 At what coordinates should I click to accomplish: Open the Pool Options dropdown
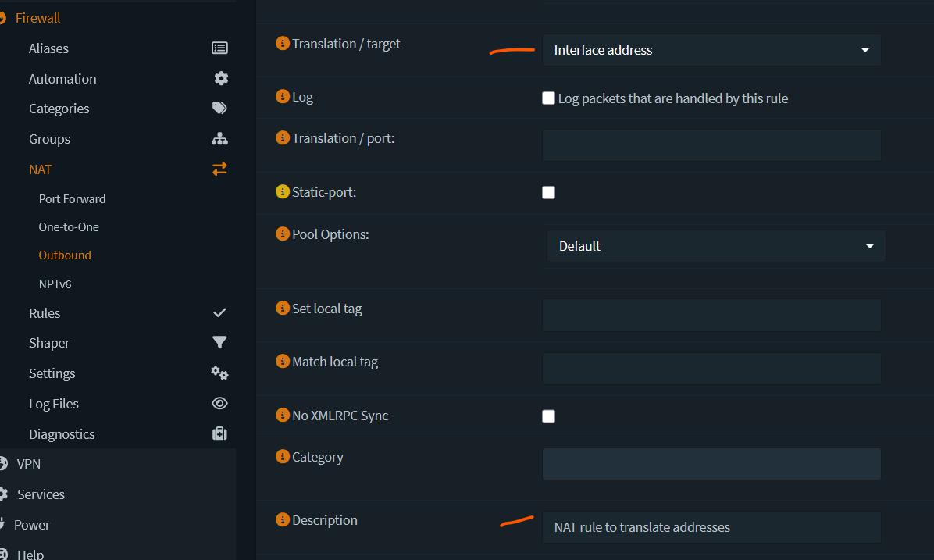[715, 246]
